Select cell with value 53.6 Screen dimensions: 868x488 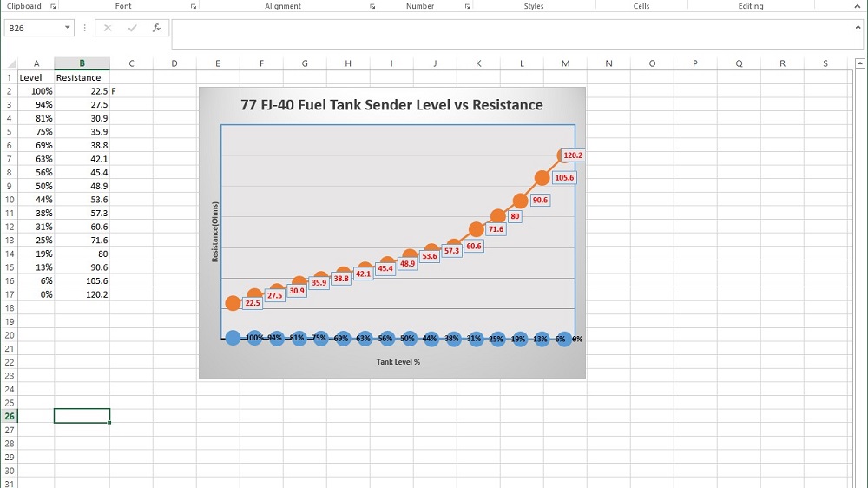click(82, 200)
